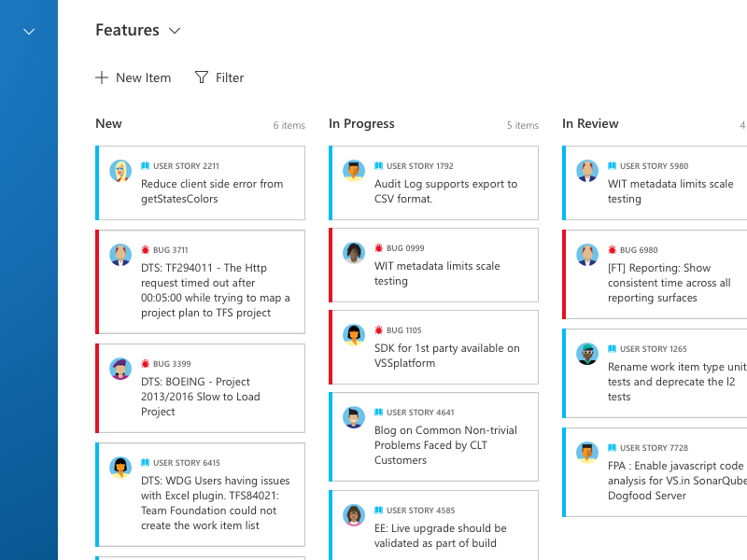Select the New column header
The height and width of the screenshot is (560, 747).
tap(108, 123)
